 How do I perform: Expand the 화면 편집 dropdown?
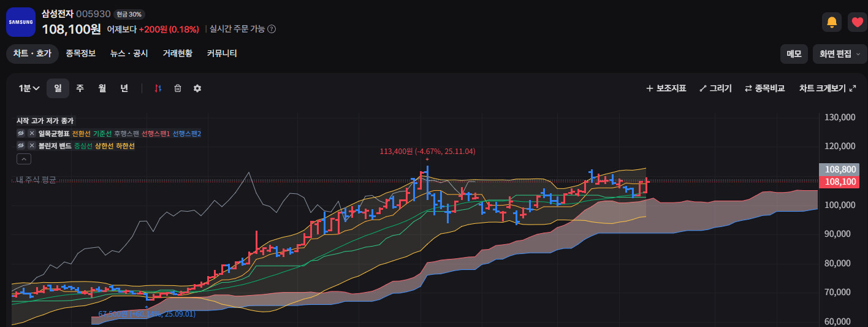(x=840, y=54)
